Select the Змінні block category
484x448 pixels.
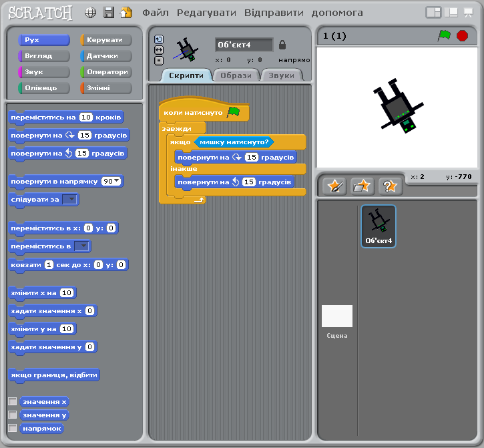(106, 88)
